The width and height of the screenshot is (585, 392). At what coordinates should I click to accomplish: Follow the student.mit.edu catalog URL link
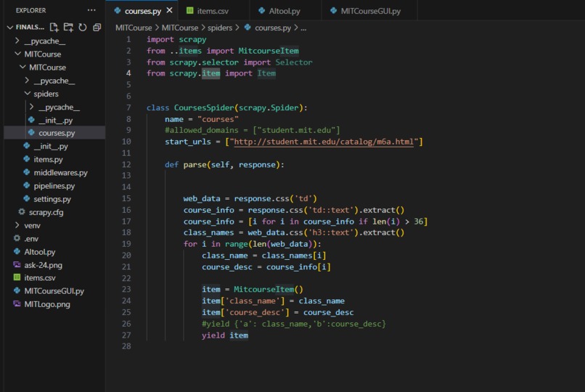(x=324, y=142)
